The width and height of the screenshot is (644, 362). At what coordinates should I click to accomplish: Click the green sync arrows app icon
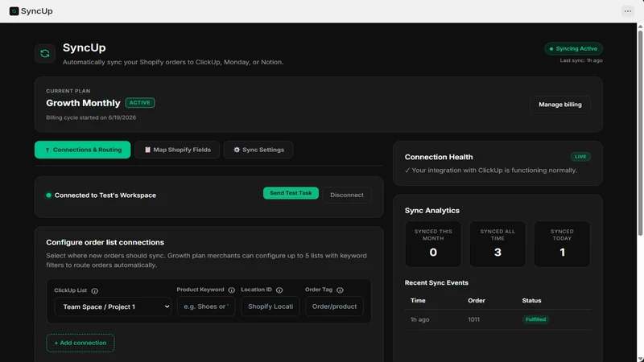point(45,53)
